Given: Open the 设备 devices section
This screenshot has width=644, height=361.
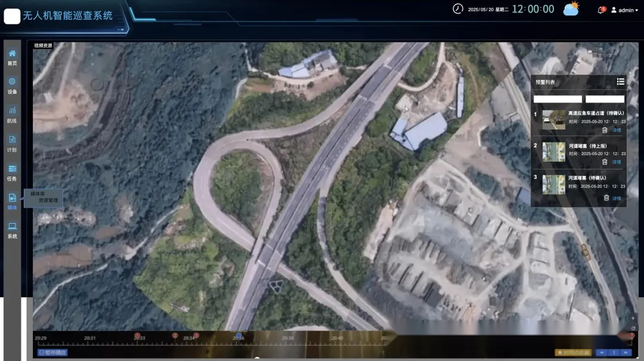Looking at the screenshot, I should (12, 86).
